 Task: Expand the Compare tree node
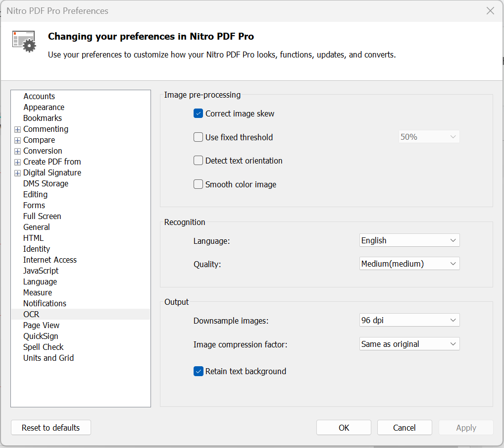(18, 140)
